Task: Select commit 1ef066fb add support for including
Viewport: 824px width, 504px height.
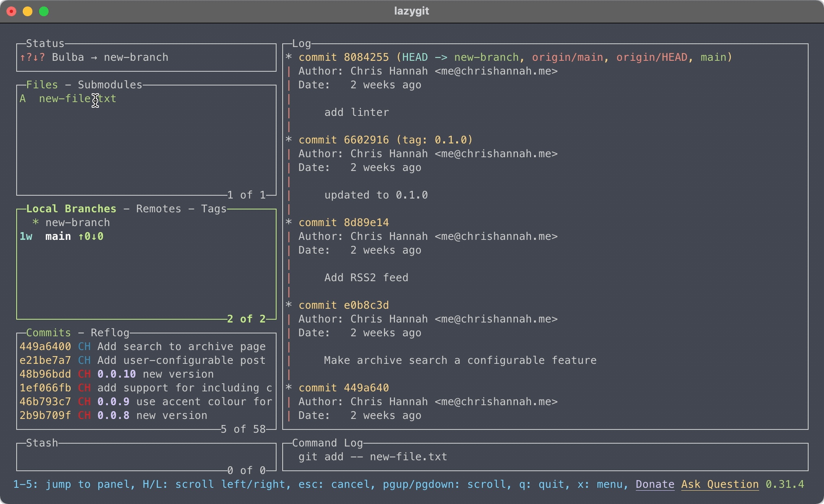Action: (146, 388)
